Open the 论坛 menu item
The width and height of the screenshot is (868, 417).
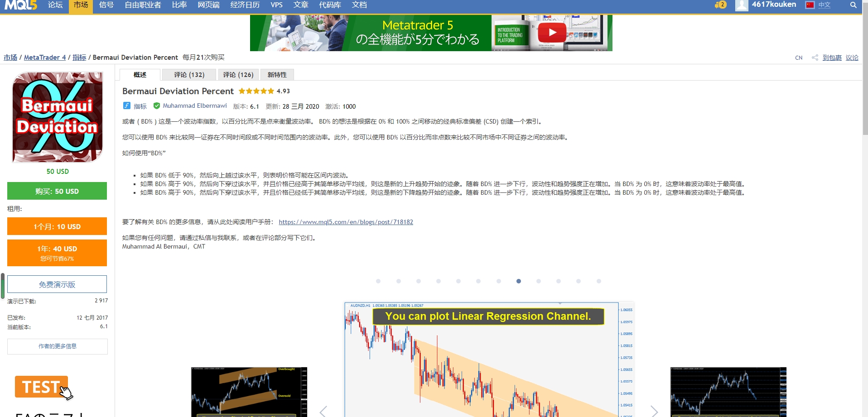pyautogui.click(x=55, y=5)
